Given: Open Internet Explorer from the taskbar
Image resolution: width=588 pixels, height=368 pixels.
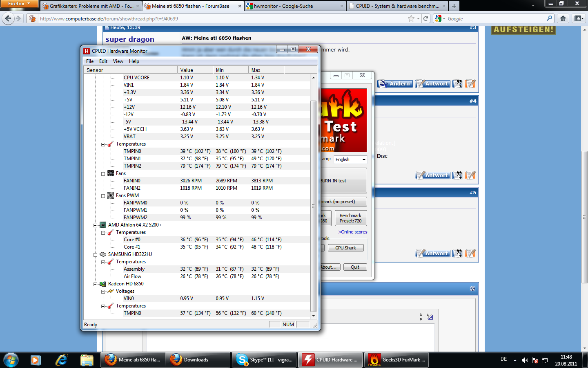Looking at the screenshot, I should [x=62, y=360].
